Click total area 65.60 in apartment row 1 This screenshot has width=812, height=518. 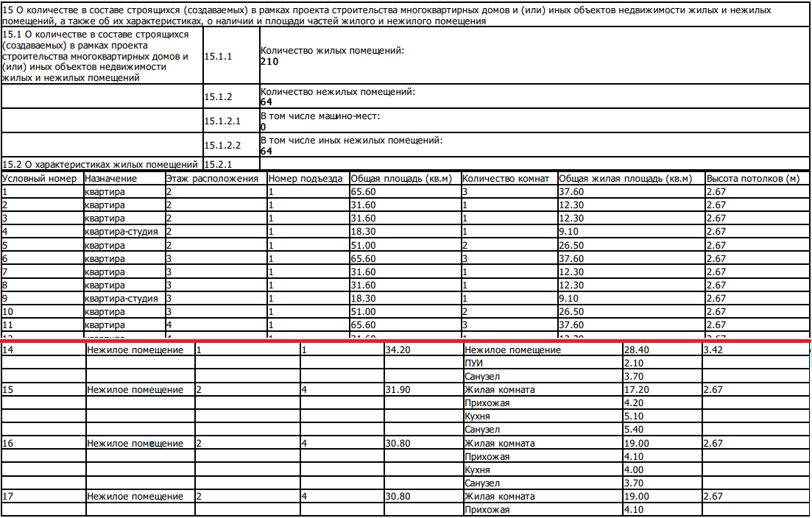coord(363,192)
